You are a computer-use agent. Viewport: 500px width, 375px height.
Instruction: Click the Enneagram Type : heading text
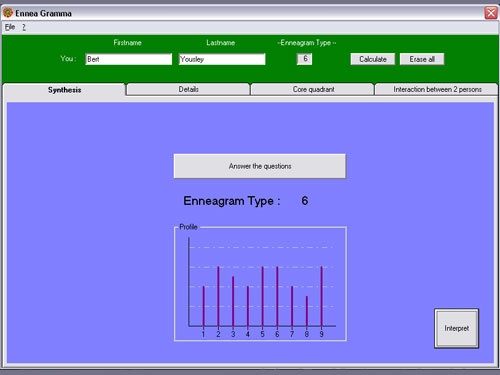[x=232, y=201]
